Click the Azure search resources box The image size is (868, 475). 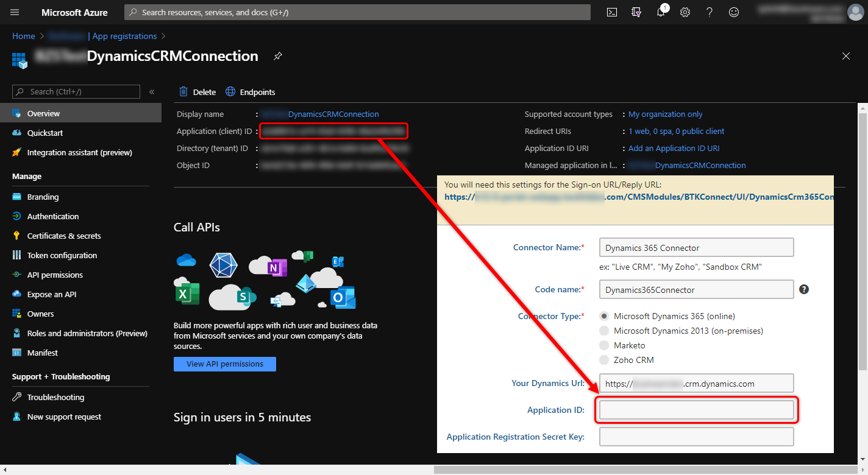357,12
